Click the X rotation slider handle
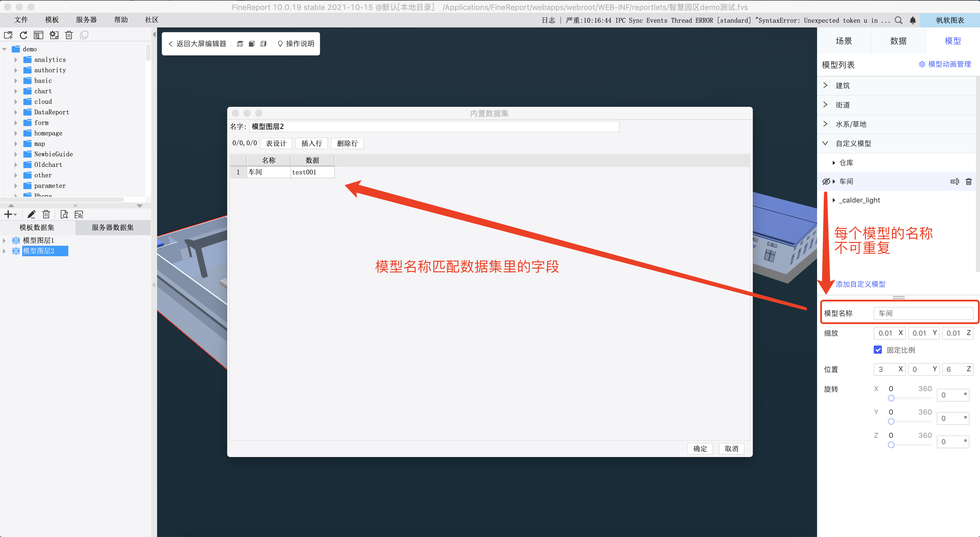 [x=891, y=398]
